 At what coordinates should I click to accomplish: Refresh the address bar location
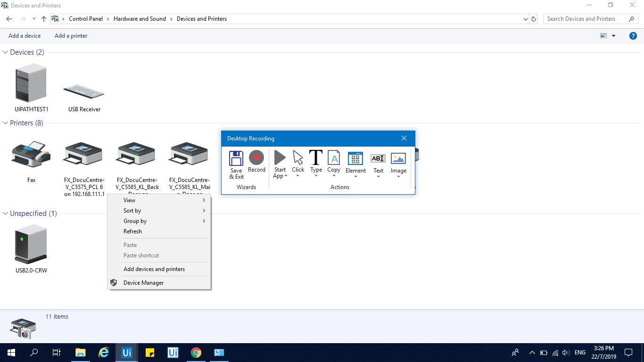534,19
